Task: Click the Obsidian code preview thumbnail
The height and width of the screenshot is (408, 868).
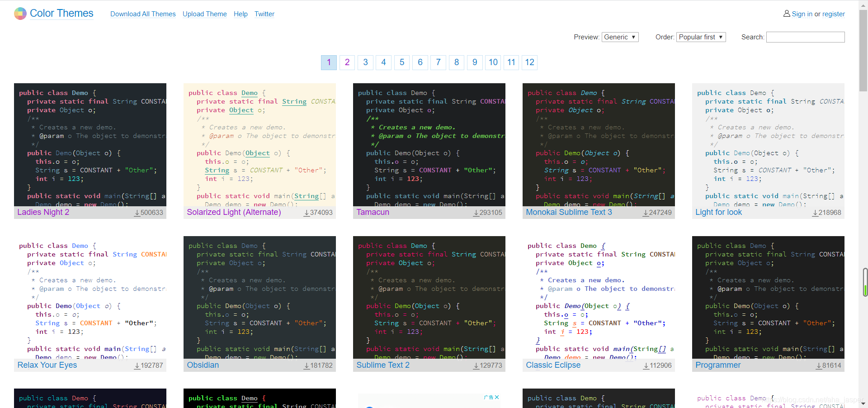Action: point(259,298)
